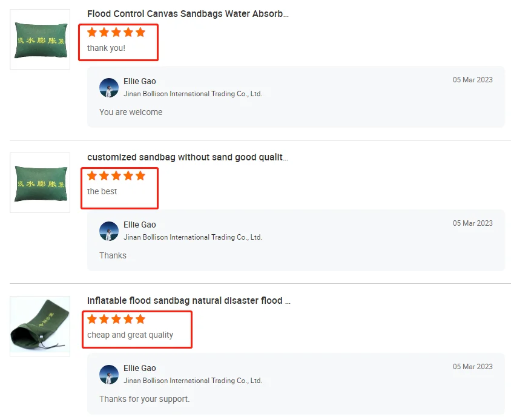Click the company name above the "Thanks" reply

[193, 237]
